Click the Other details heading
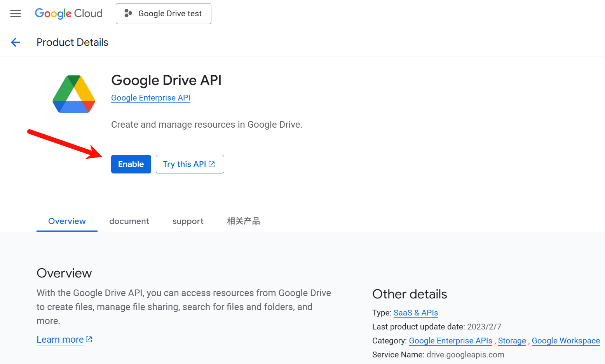 (x=410, y=294)
